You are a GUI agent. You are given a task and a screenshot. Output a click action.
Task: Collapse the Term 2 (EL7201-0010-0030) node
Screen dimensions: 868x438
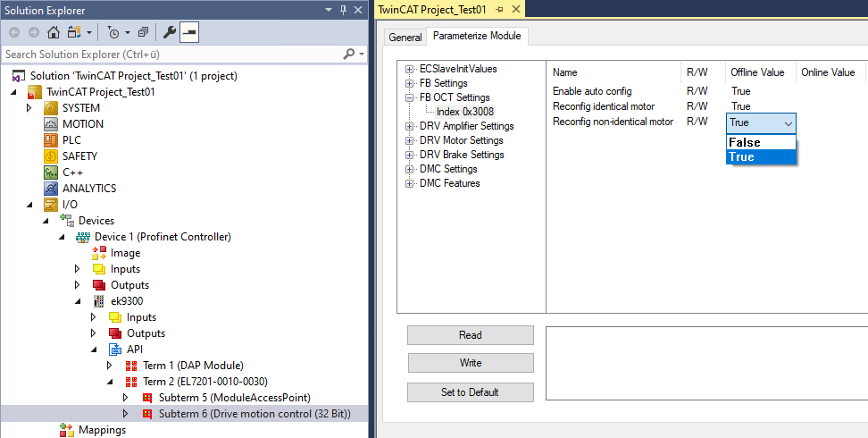(x=110, y=382)
